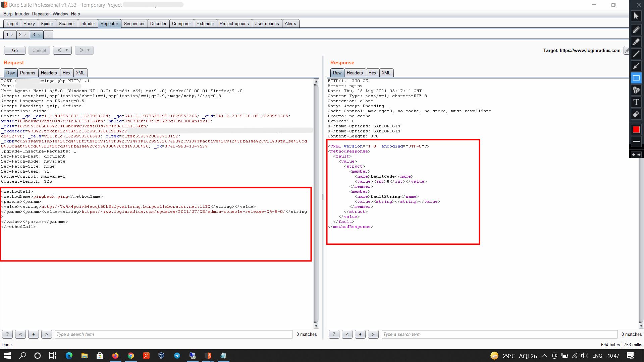Click the undo/redo arrows in annotation bar
The width and height of the screenshot is (644, 362).
(x=636, y=155)
